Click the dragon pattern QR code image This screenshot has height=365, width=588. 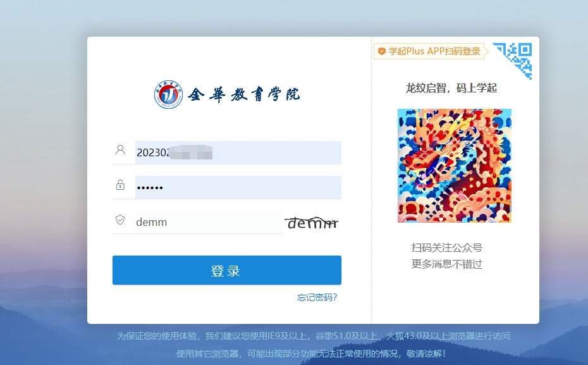click(x=454, y=166)
